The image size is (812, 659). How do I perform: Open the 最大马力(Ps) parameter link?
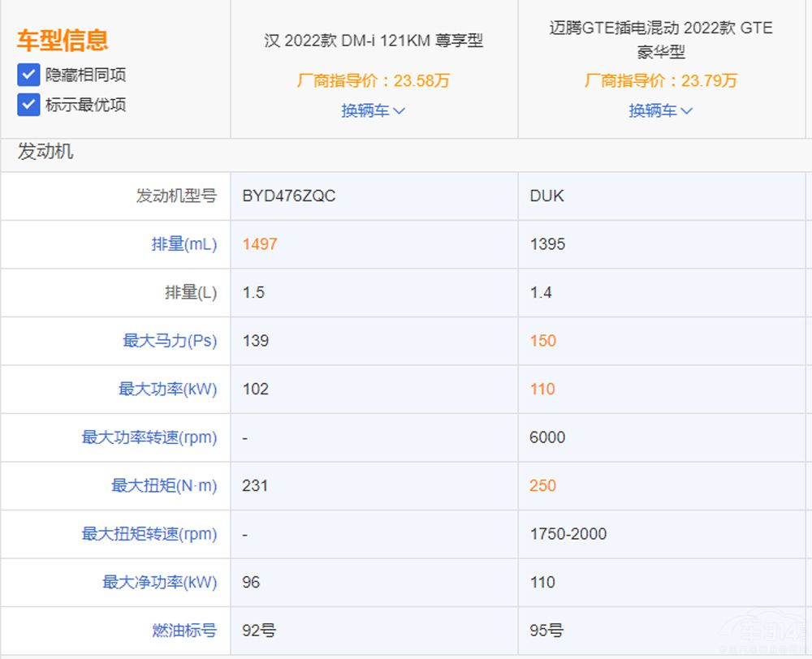[170, 341]
